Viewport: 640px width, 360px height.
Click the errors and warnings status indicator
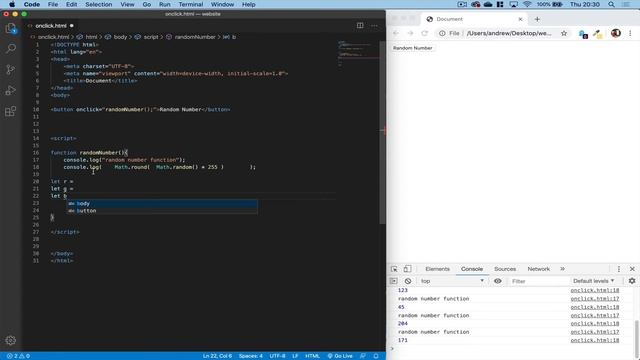click(x=18, y=356)
